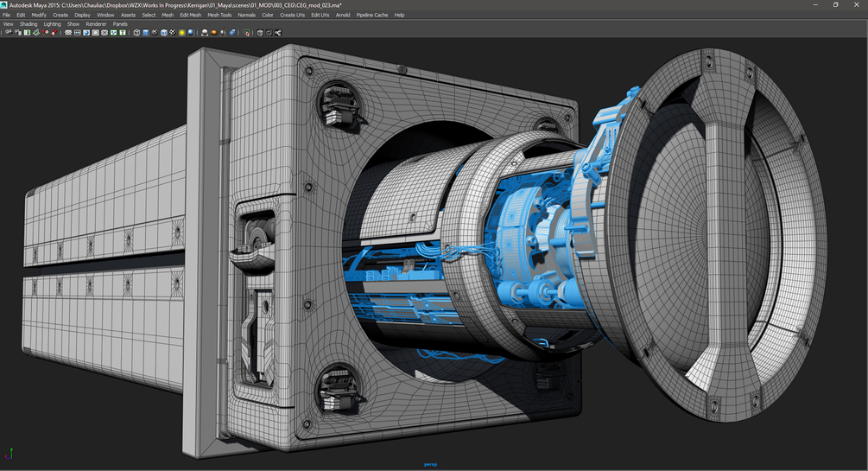Click the Select Camera icon
This screenshot has height=471, width=868.
coord(9,33)
